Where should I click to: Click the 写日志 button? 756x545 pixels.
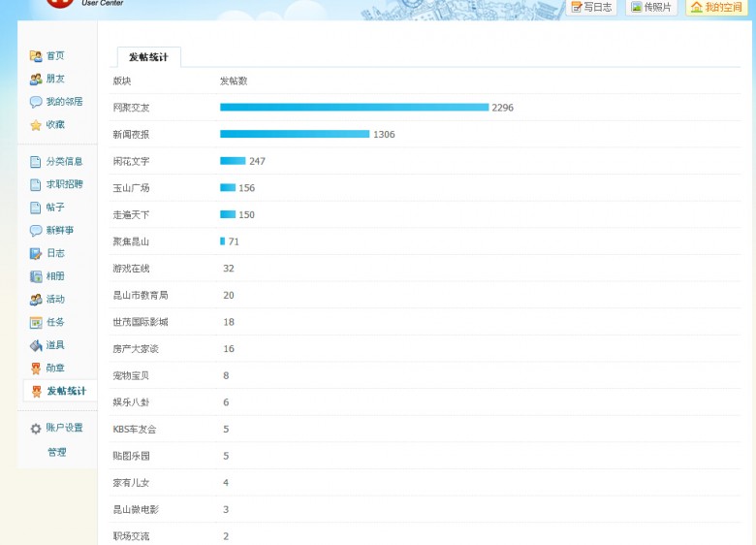coord(591,7)
